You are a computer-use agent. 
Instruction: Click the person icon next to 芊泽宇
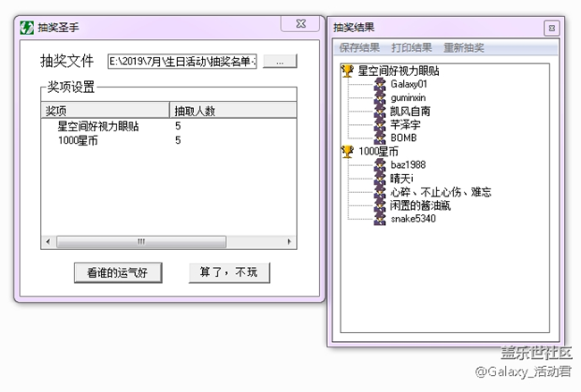(x=380, y=124)
